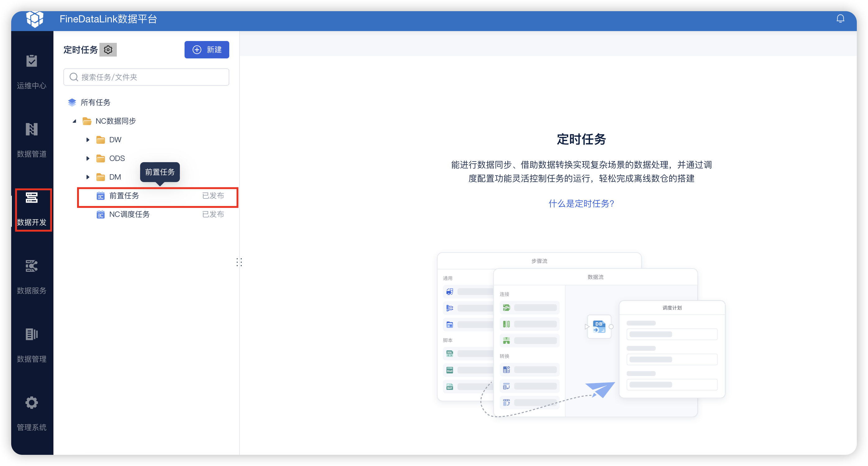The image size is (868, 466).
Task: Click the 搜索任务/文件夹 search field
Action: [146, 77]
